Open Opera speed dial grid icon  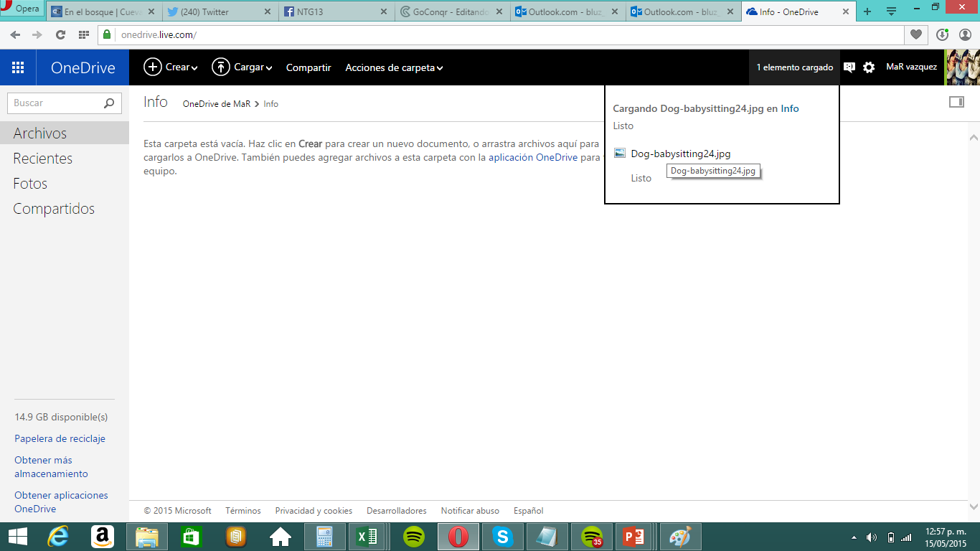(83, 34)
